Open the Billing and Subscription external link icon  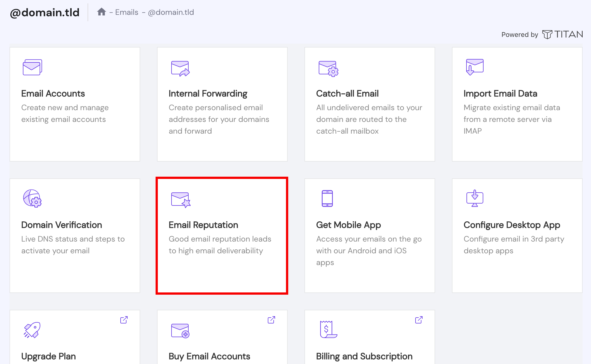click(419, 320)
